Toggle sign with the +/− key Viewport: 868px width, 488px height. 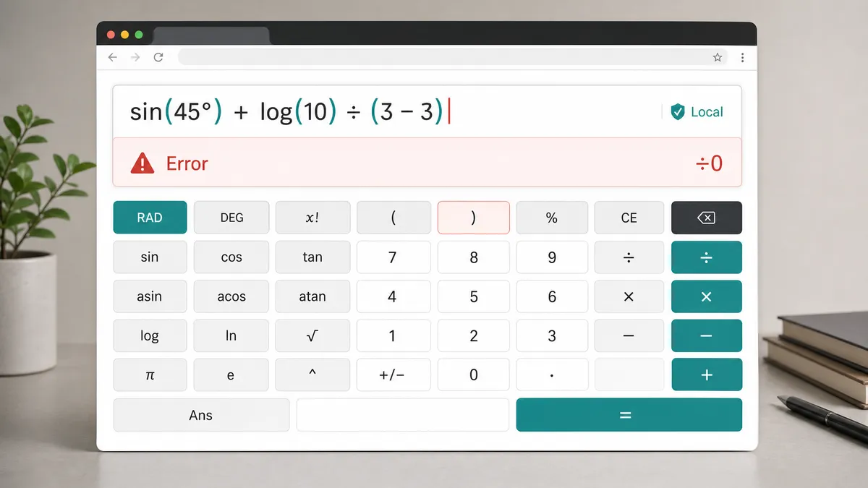pos(393,375)
